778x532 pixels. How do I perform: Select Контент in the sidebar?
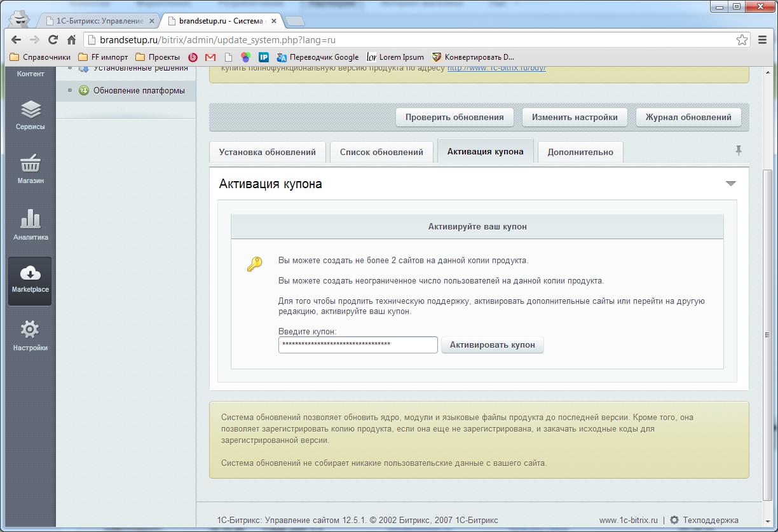31,74
